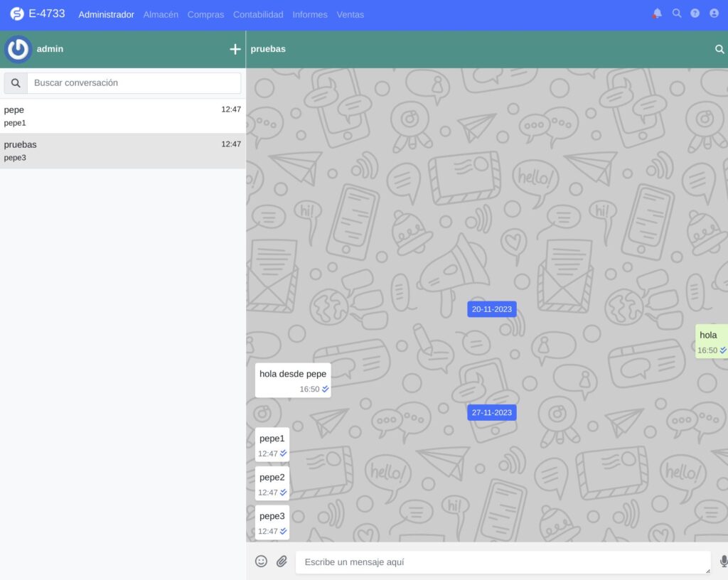
Task: Expand the Compras menu
Action: pos(205,14)
